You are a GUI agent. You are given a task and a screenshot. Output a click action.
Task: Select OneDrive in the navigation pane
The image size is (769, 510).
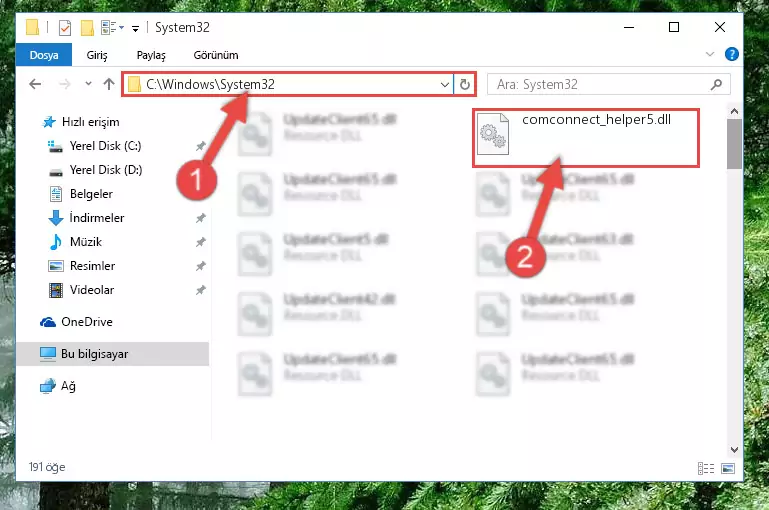coord(86,322)
